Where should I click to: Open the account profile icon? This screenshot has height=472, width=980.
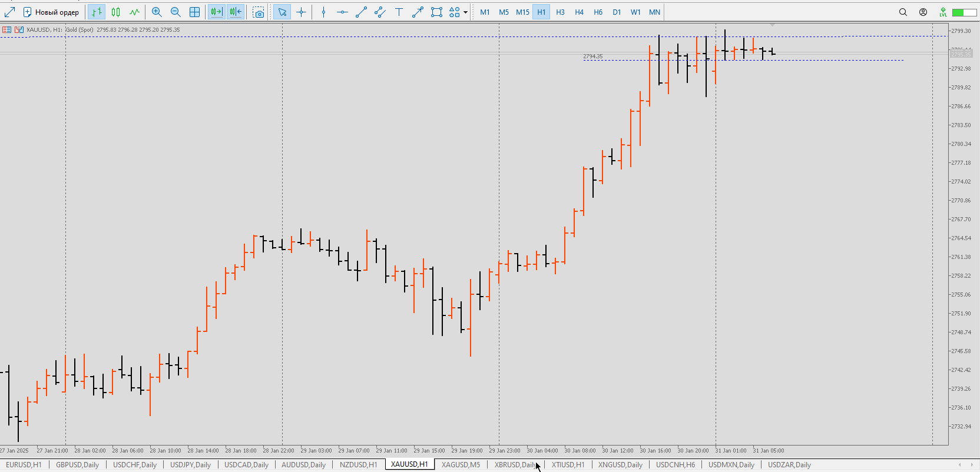[x=923, y=12]
